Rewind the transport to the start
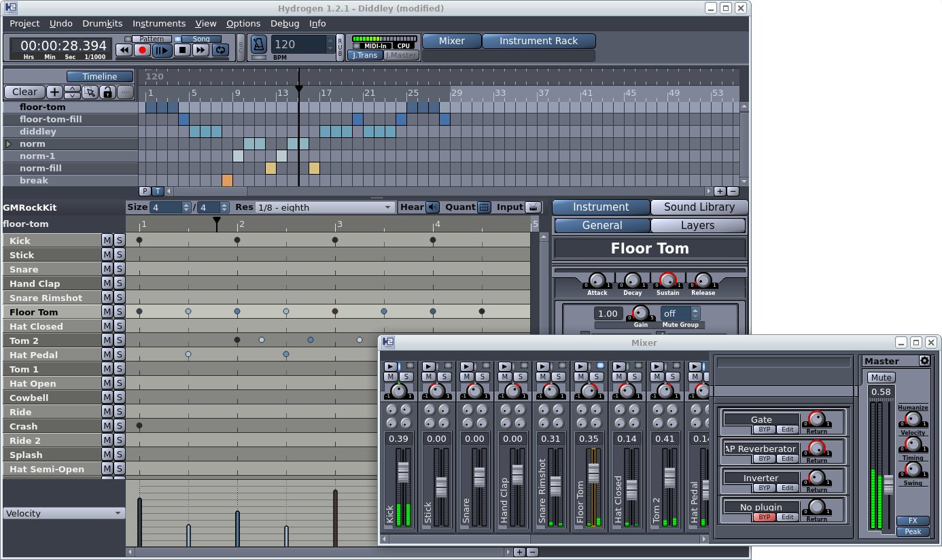 (124, 50)
